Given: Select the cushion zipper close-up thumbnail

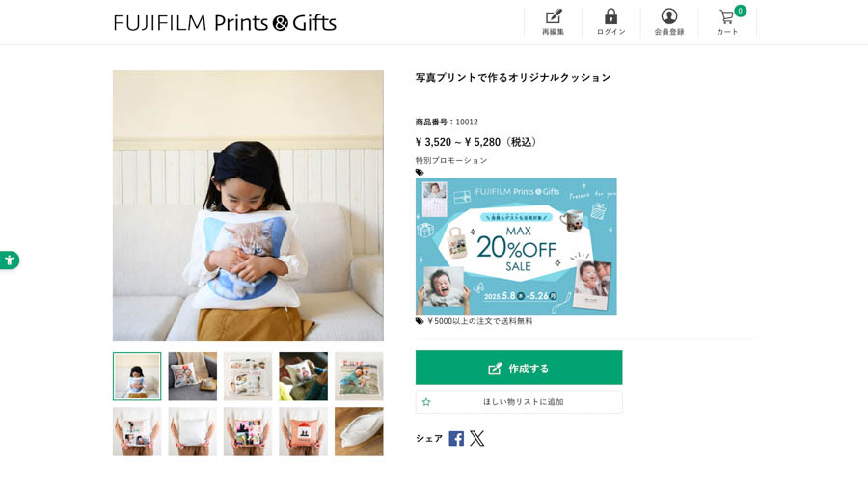Looking at the screenshot, I should 359,431.
